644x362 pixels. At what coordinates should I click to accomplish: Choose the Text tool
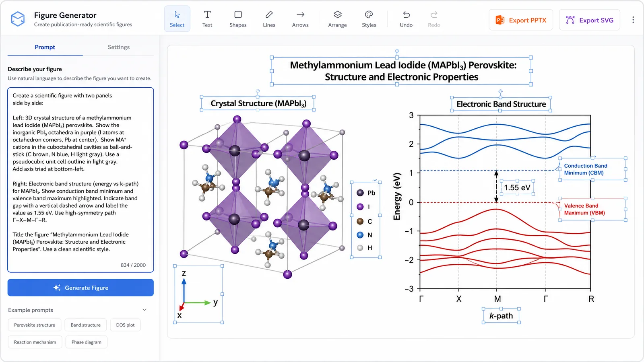click(207, 19)
